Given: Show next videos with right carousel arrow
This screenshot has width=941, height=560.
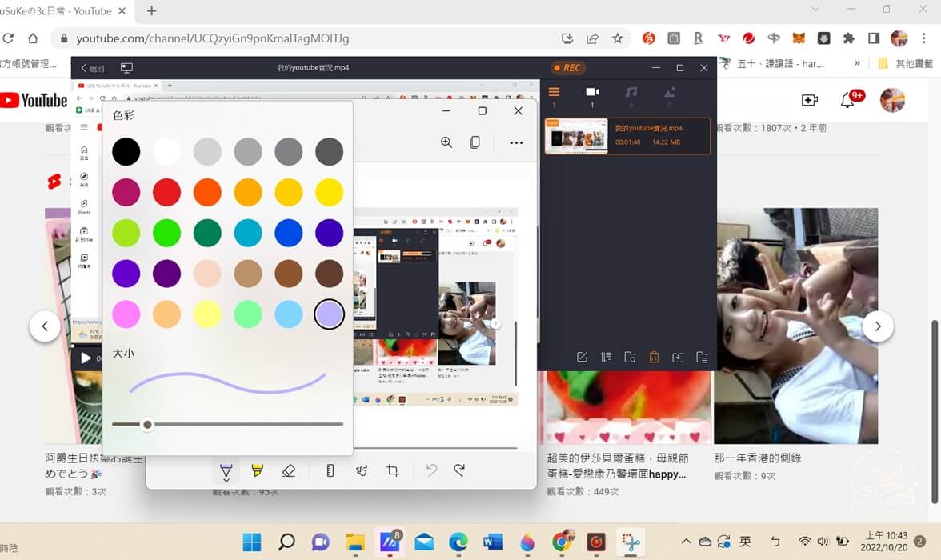Looking at the screenshot, I should click(878, 326).
